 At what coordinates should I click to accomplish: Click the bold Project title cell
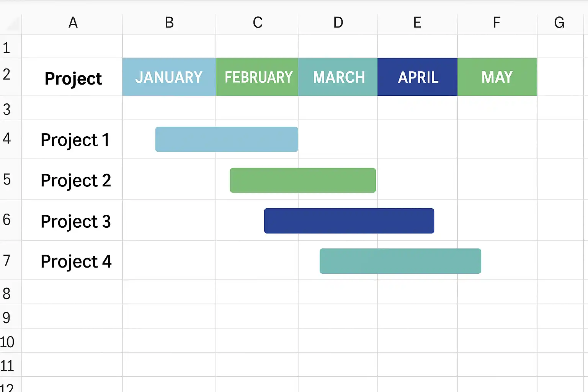[72, 77]
